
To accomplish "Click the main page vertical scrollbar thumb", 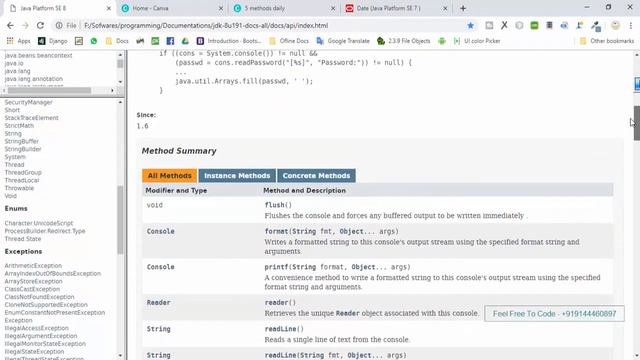I will click(x=636, y=123).
